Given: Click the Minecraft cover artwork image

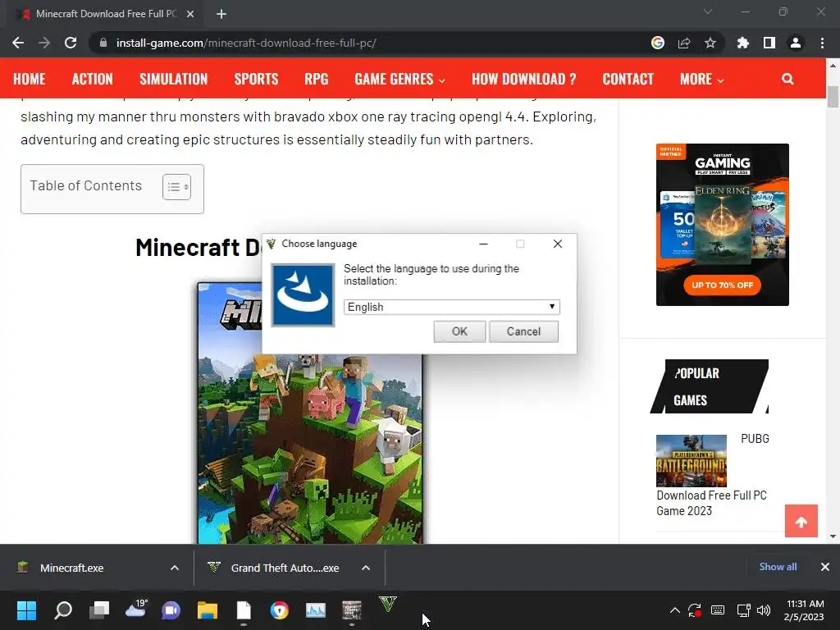Looking at the screenshot, I should click(310, 449).
